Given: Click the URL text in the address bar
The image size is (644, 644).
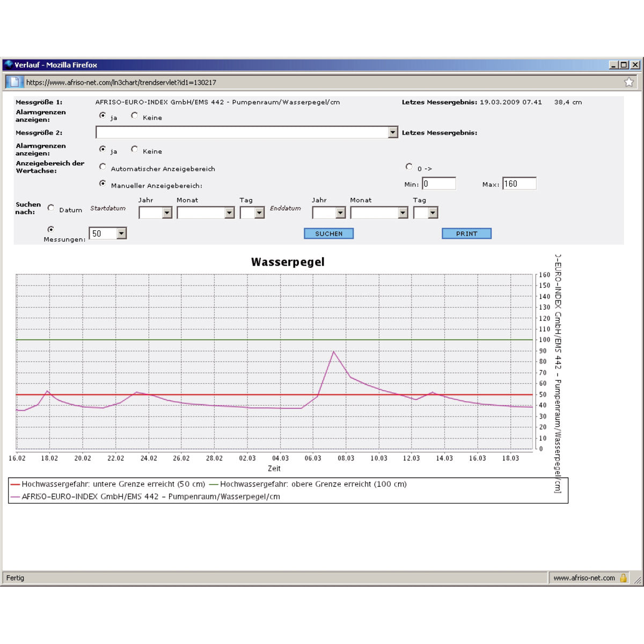Looking at the screenshot, I should coord(121,83).
